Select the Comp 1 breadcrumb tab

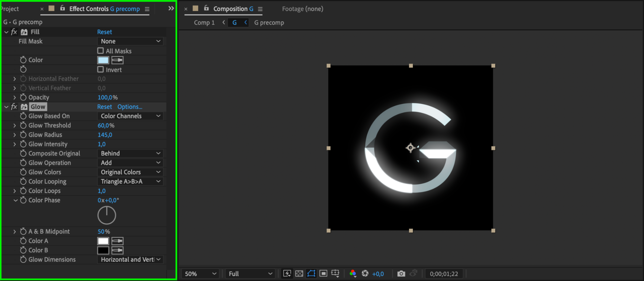[204, 23]
